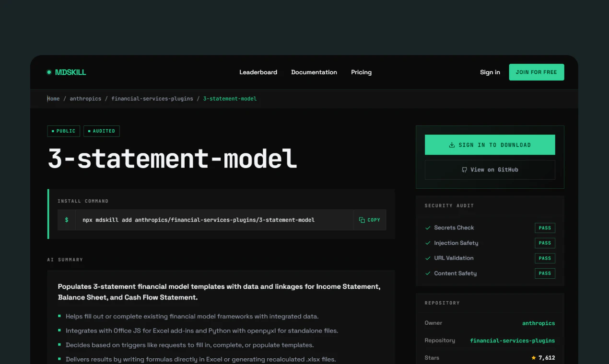The image size is (609, 364).
Task: Click the AI SUMMARY heading
Action: 65,260
